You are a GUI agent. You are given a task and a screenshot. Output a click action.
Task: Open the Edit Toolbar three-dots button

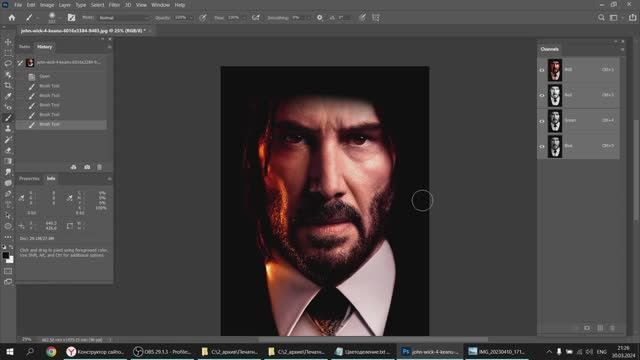[8, 237]
